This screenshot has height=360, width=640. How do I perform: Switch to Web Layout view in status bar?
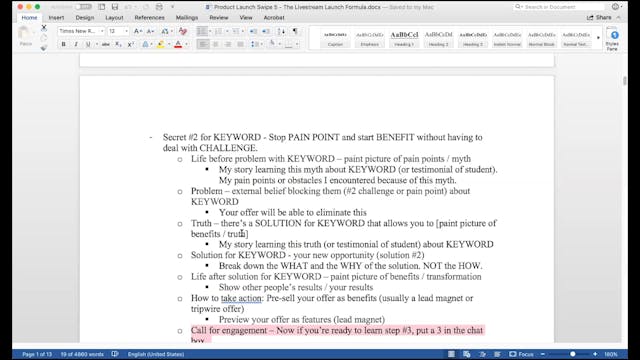click(x=467, y=354)
